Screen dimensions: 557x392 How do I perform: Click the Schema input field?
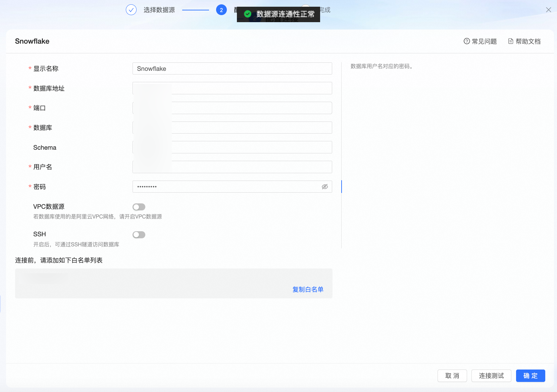click(x=232, y=147)
